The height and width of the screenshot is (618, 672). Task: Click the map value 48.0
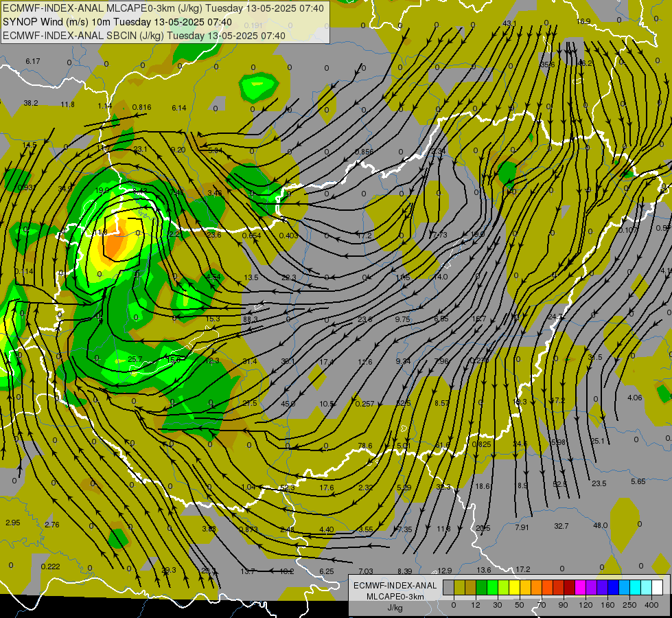pos(601,525)
